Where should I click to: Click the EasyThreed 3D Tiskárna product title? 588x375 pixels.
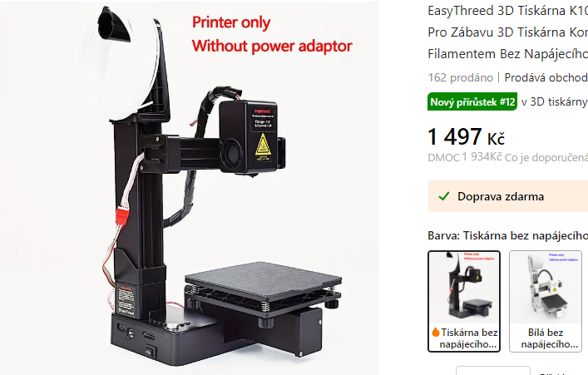pyautogui.click(x=508, y=32)
